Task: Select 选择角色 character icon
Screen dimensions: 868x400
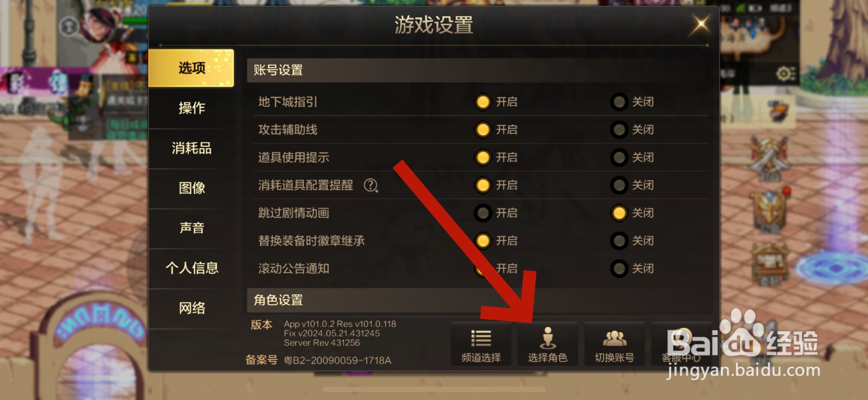Action: 547,345
